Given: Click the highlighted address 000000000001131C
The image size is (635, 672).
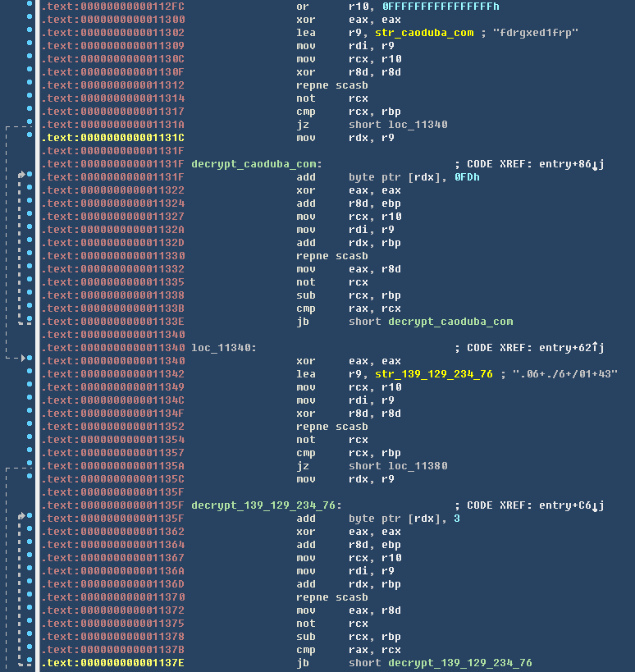Looking at the screenshot, I should click(x=113, y=138).
